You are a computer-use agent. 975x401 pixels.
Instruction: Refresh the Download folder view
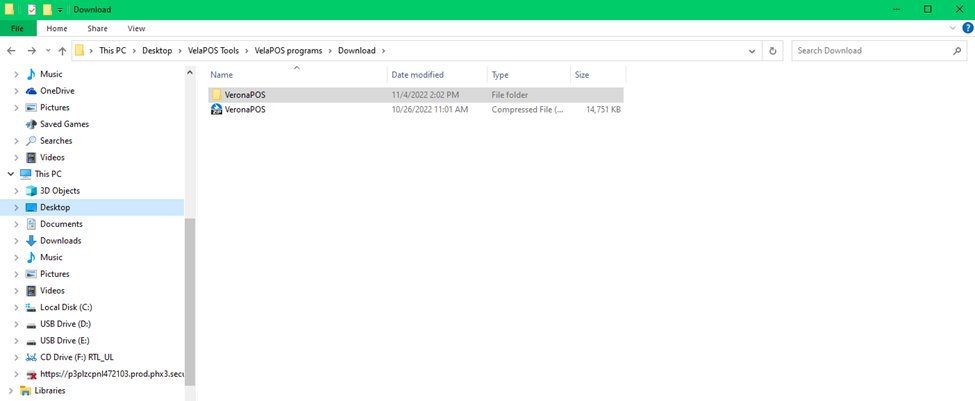click(772, 50)
